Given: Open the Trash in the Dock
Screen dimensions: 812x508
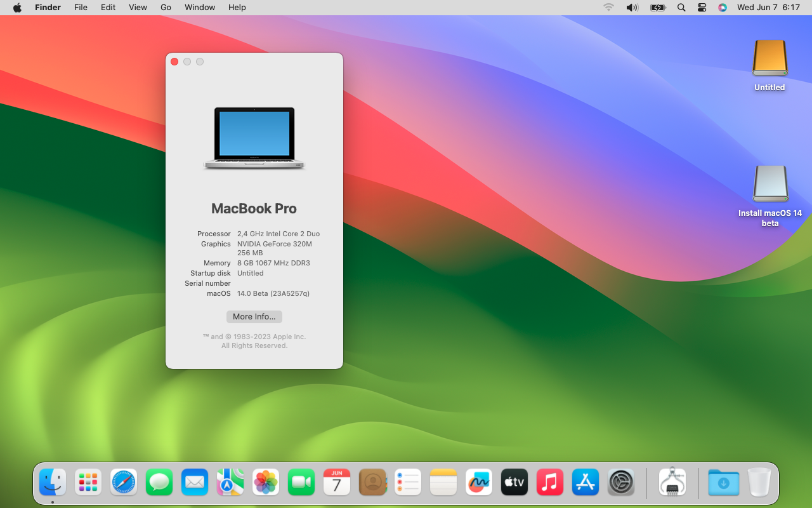Looking at the screenshot, I should [759, 483].
